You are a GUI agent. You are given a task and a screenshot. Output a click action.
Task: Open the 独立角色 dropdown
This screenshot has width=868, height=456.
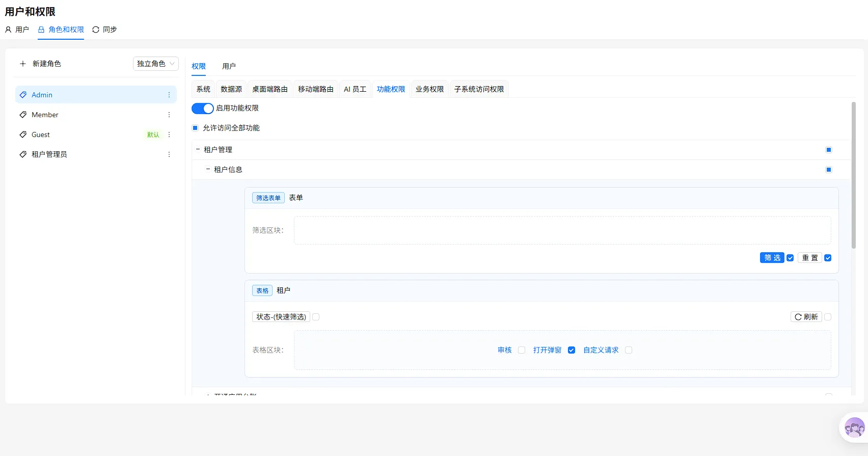point(156,64)
